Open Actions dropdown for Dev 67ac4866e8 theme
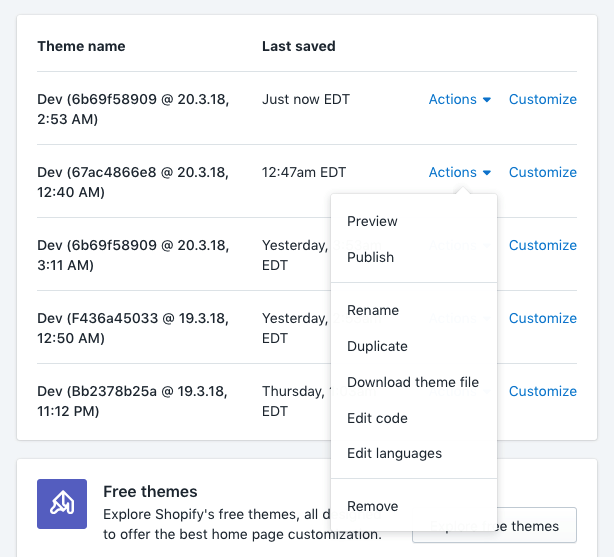This screenshot has height=557, width=614. (x=460, y=172)
